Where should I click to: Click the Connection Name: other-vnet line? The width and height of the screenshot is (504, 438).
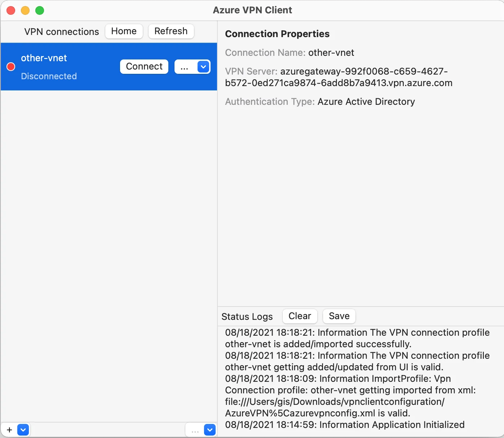(x=289, y=53)
